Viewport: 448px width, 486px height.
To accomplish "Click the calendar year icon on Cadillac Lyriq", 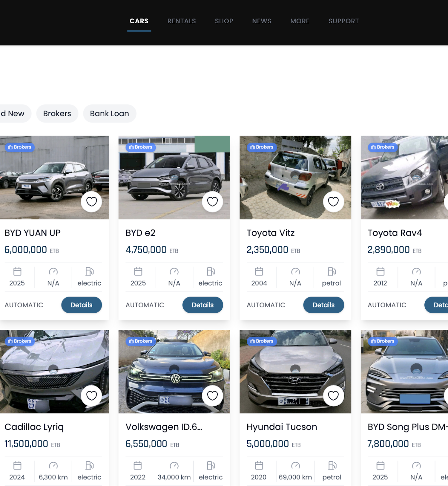I will tap(17, 465).
